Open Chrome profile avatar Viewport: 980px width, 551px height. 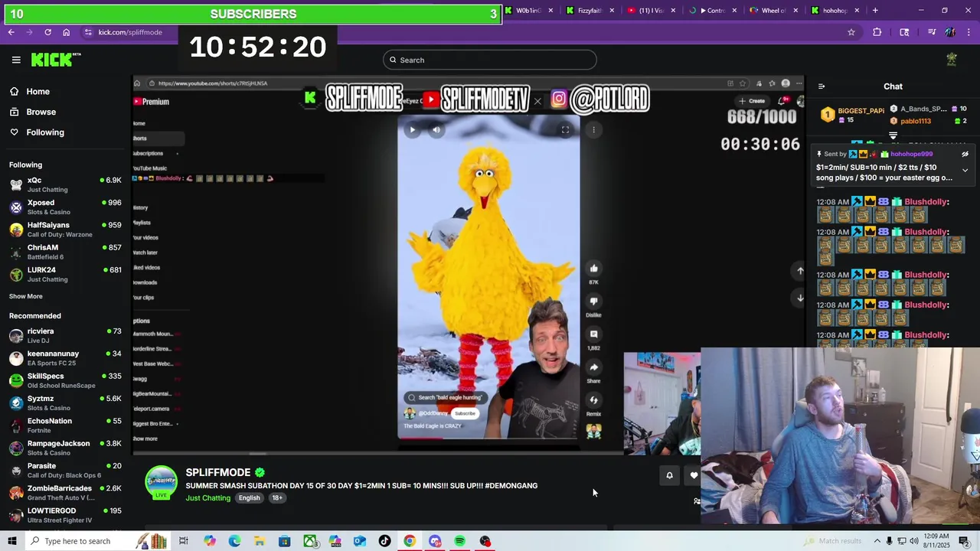click(x=950, y=32)
